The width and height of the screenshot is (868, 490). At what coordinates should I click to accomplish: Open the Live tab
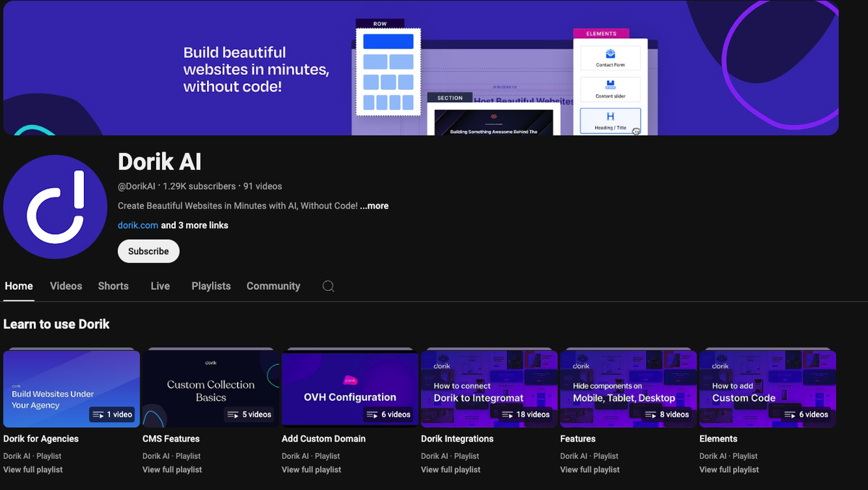point(161,286)
